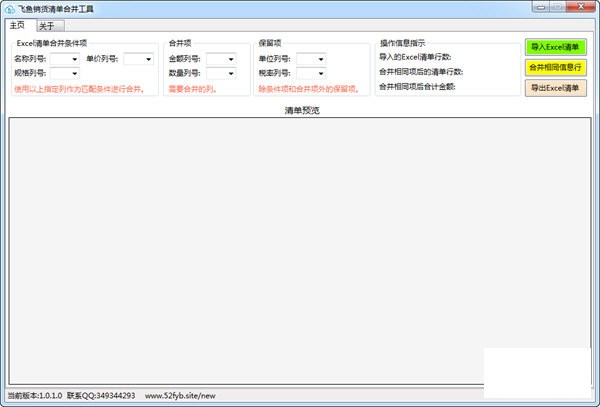Switch to the 主页 tab

(17, 25)
